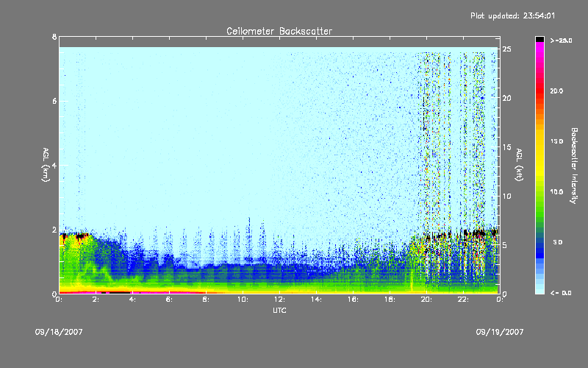Click the "2" tick on km axis
This screenshot has width=588, height=368.
[x=54, y=230]
